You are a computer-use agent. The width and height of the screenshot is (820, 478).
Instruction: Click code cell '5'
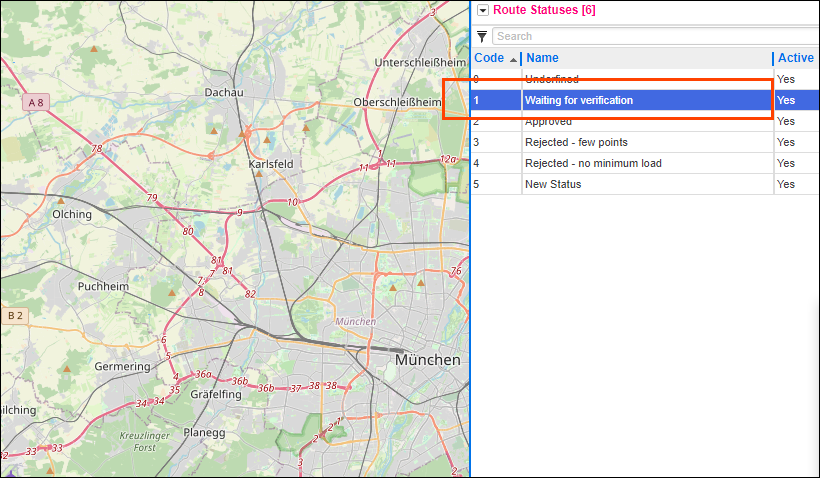tap(476, 184)
